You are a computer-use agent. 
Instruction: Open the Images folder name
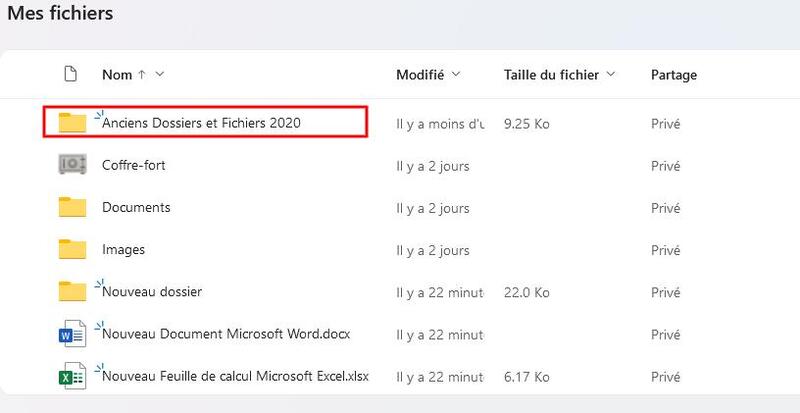tap(123, 249)
